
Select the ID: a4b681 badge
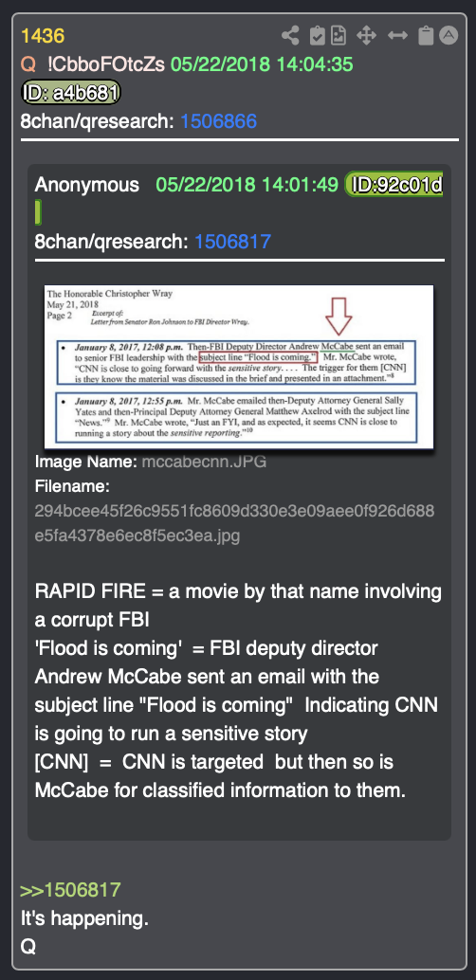click(x=70, y=93)
